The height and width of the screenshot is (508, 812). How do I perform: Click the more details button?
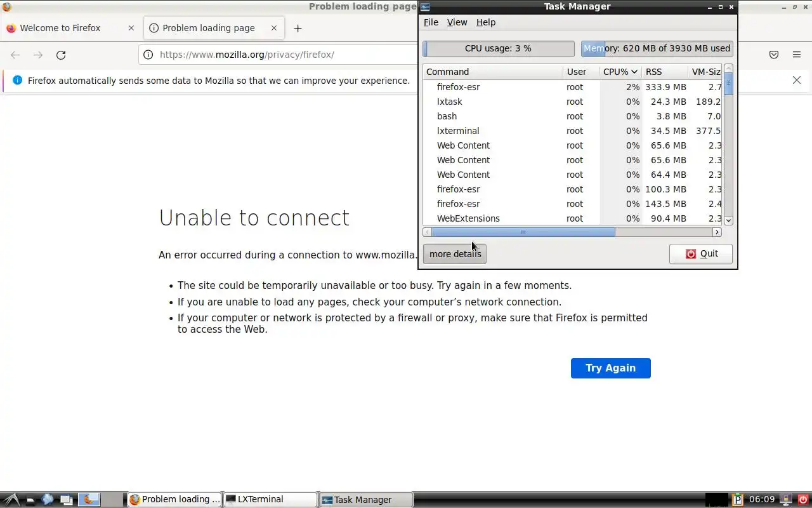(x=455, y=254)
